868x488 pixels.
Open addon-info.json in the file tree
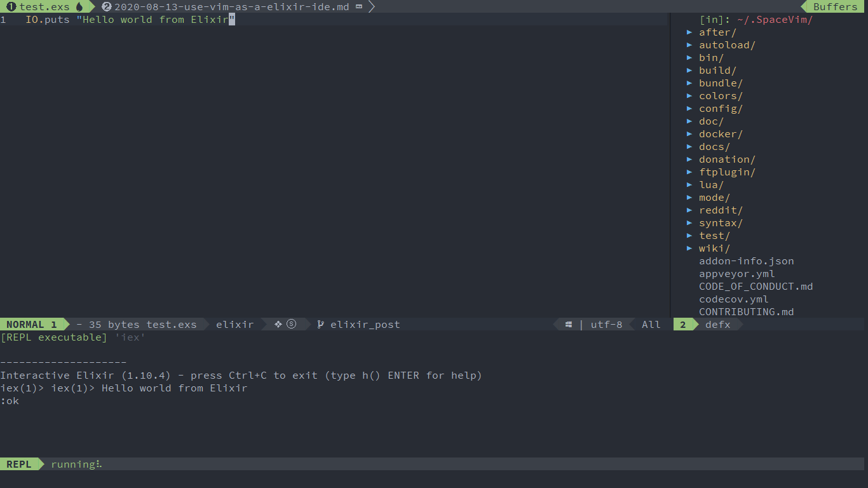pos(746,261)
